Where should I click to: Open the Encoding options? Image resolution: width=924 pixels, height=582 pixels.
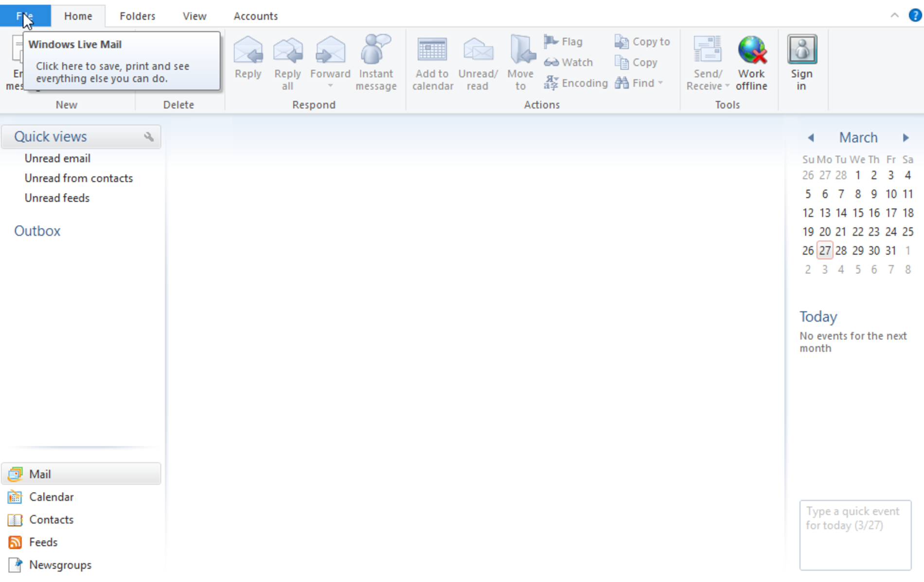[576, 83]
